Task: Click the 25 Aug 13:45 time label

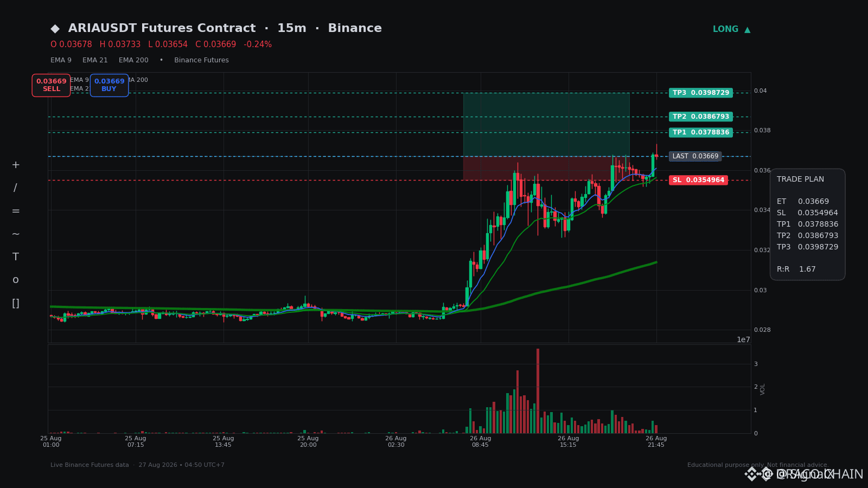Action: (224, 441)
